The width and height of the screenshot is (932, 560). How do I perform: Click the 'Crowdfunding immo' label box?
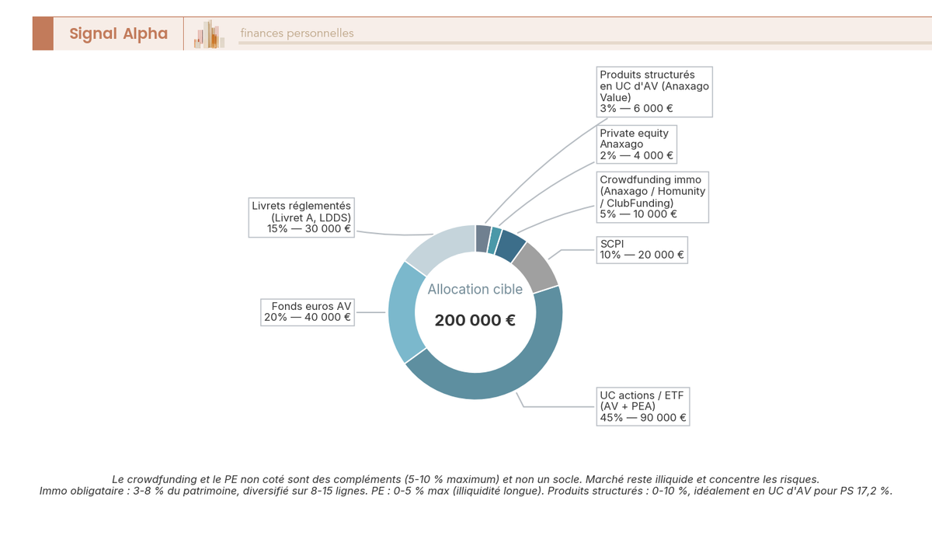tap(652, 197)
